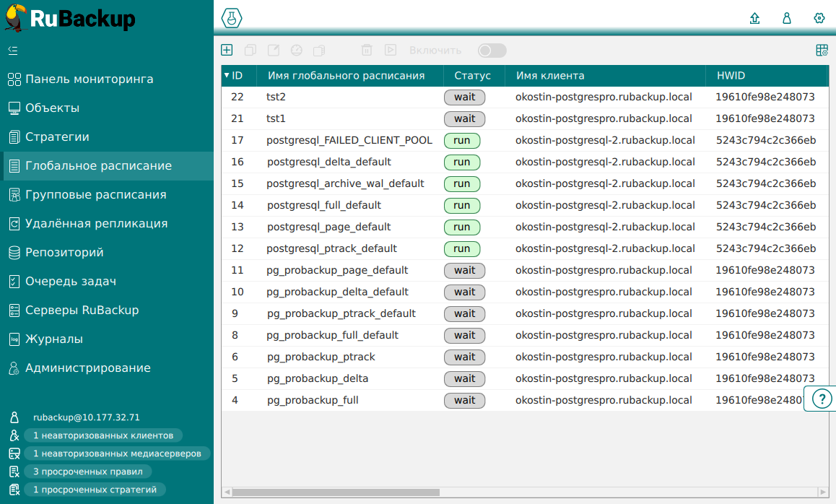
Task: Click the scrollbar left arrow
Action: pos(227,492)
